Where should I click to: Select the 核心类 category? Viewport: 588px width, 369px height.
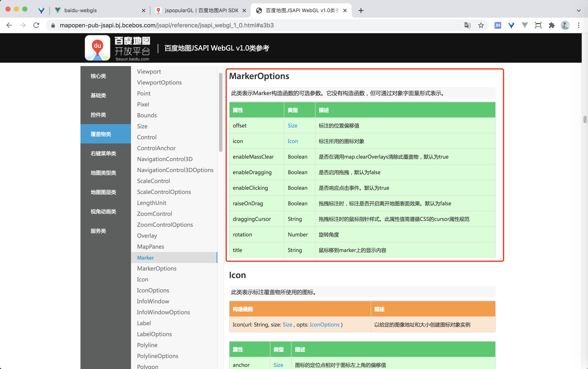pos(106,76)
